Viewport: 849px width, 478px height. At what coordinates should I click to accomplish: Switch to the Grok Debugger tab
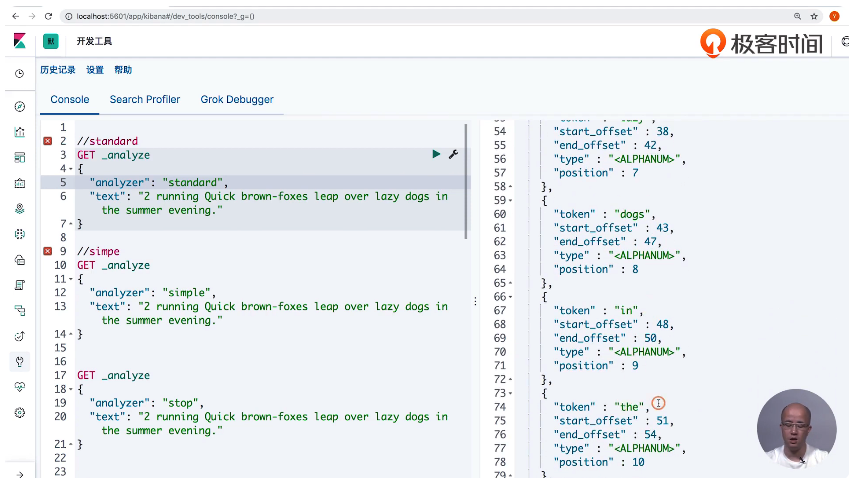point(237,99)
